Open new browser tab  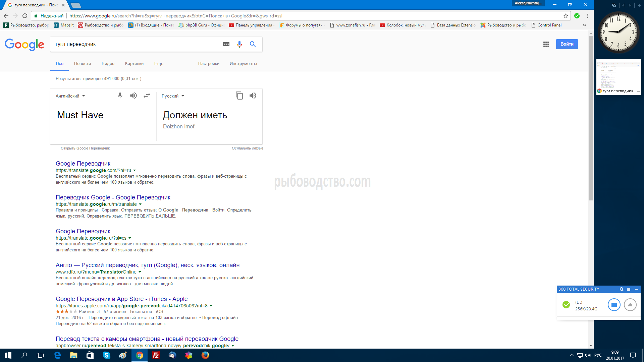[x=76, y=5]
